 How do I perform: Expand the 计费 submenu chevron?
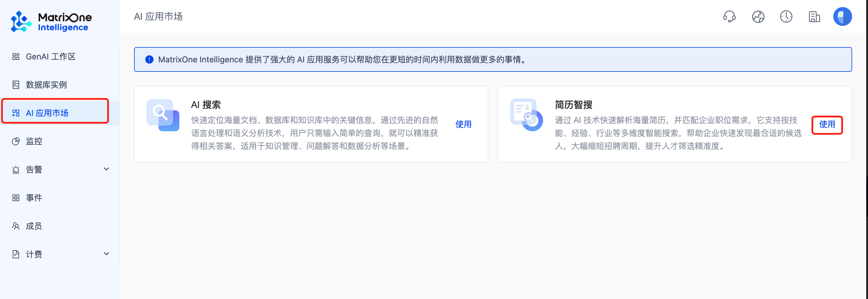pyautogui.click(x=106, y=254)
